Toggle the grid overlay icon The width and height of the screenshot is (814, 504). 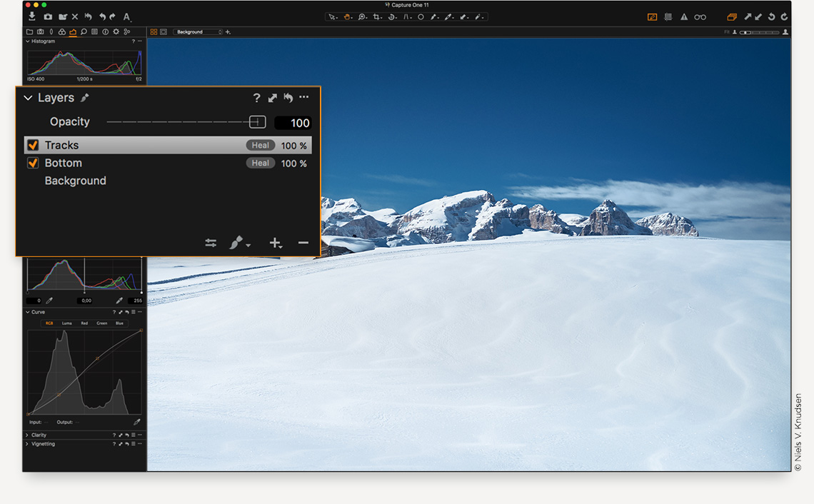[x=668, y=16]
